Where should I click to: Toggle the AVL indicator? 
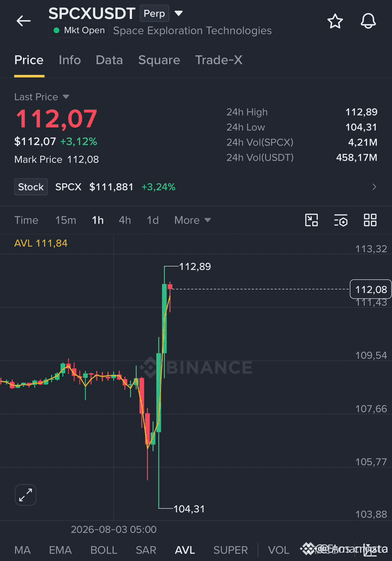(185, 550)
